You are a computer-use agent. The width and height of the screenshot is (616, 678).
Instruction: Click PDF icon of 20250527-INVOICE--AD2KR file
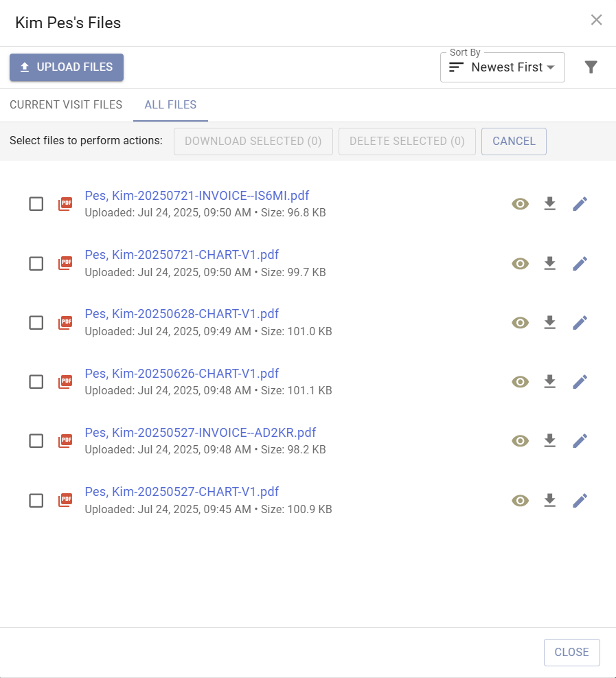[x=65, y=441]
